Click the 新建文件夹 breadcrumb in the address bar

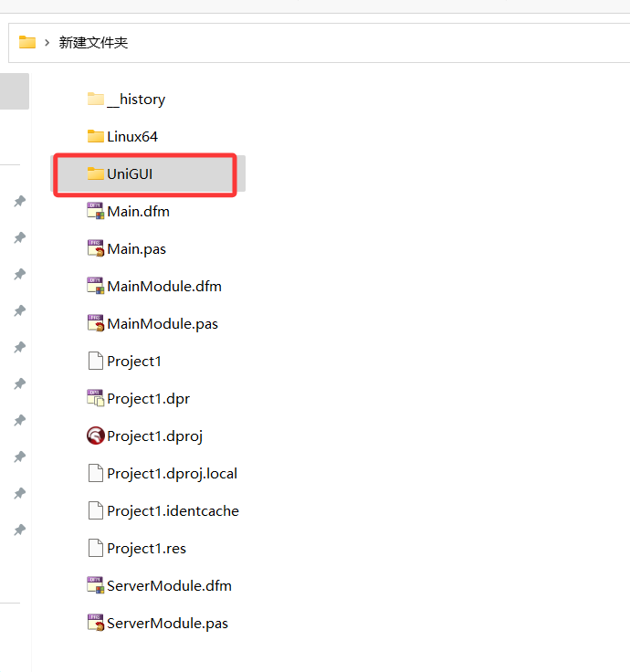[x=93, y=42]
